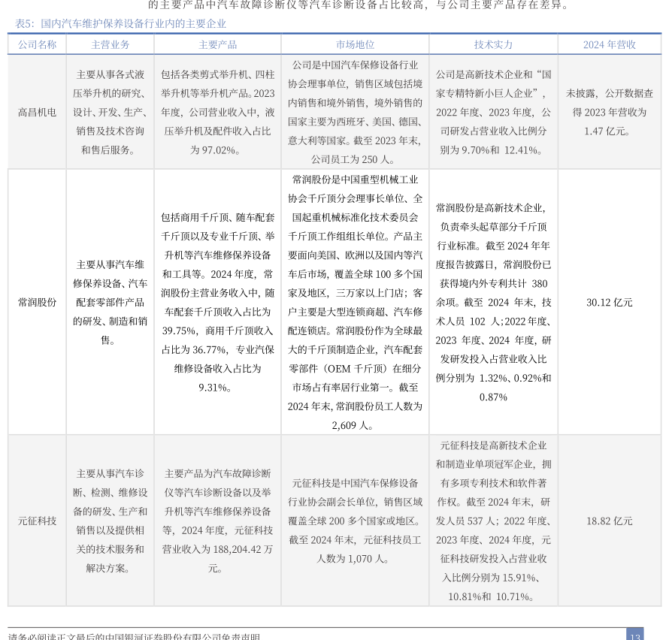Select 常润股份's 市场地位 description cell

(355, 302)
